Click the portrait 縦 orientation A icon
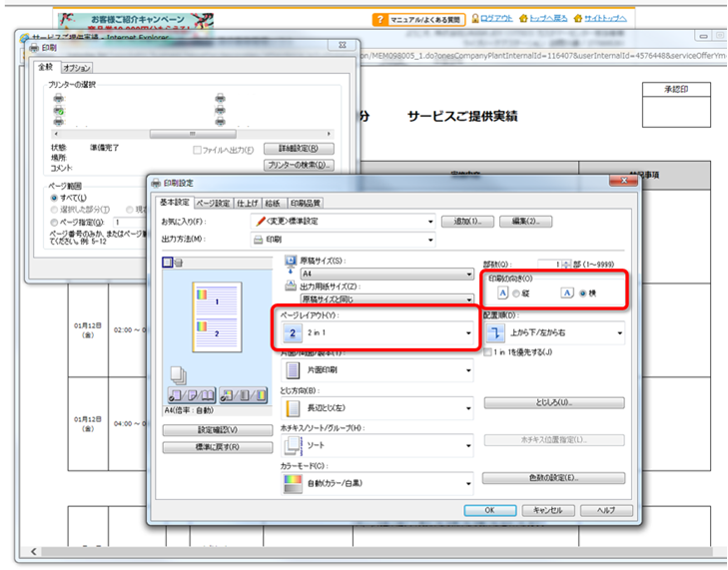728x570 pixels. click(x=503, y=292)
